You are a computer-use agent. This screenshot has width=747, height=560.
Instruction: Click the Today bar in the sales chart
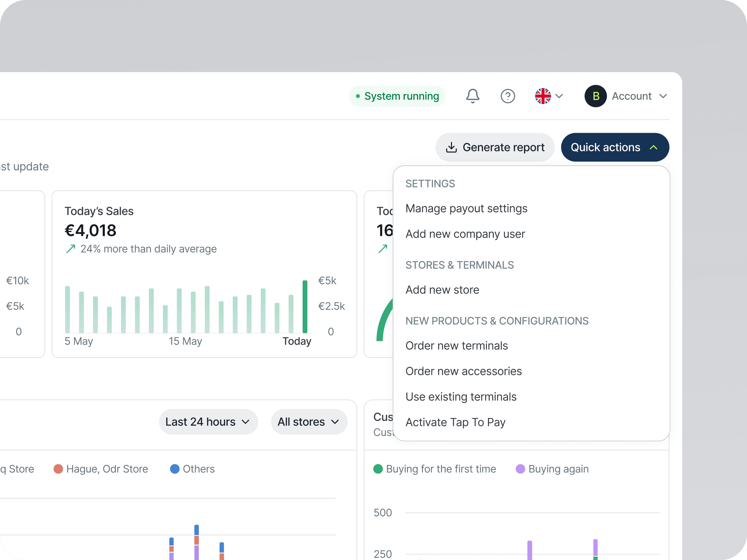tap(305, 307)
